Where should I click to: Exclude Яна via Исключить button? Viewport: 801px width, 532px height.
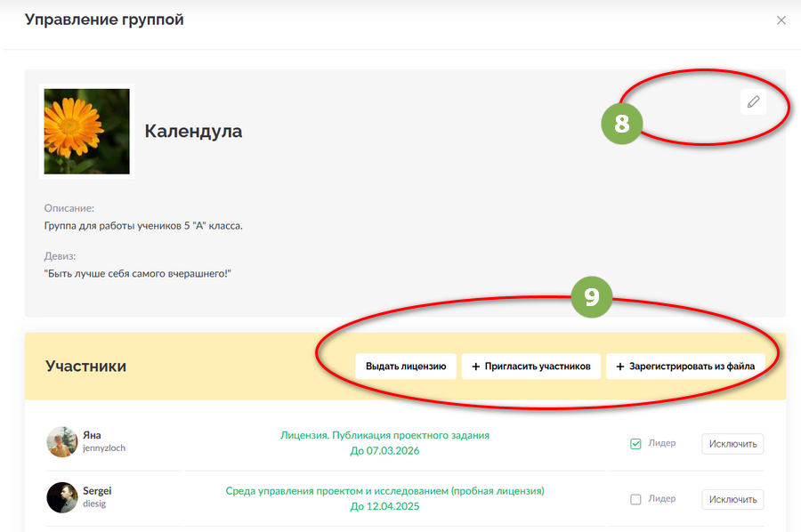pos(732,444)
